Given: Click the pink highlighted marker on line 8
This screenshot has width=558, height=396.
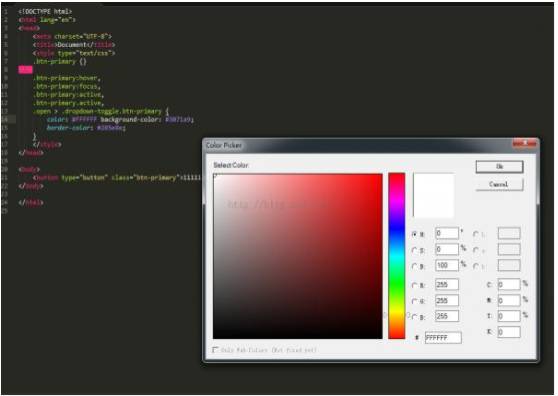Looking at the screenshot, I should pyautogui.click(x=25, y=70).
